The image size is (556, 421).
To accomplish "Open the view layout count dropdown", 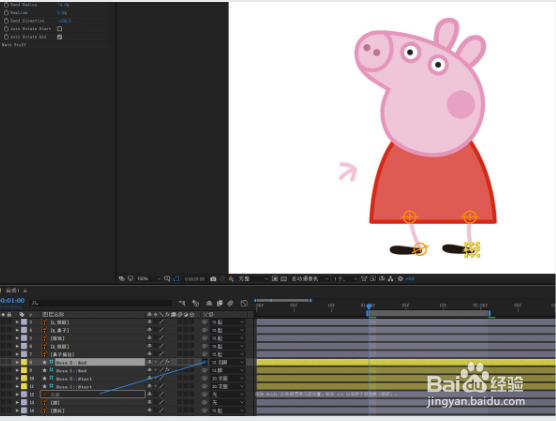I will [345, 279].
